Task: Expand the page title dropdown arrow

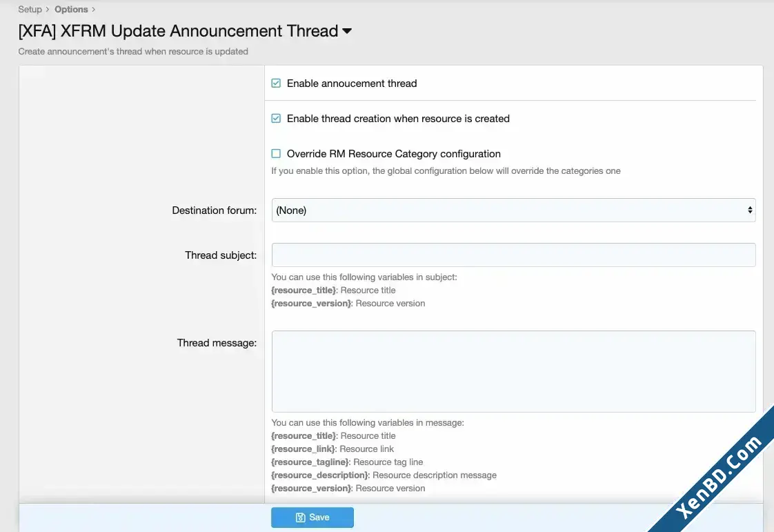Action: click(x=347, y=31)
